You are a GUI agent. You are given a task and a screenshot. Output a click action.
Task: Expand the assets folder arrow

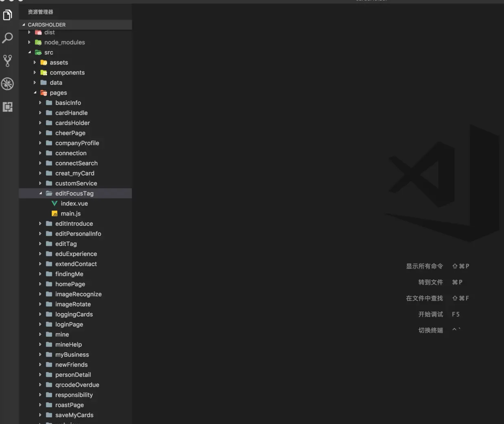click(x=35, y=63)
